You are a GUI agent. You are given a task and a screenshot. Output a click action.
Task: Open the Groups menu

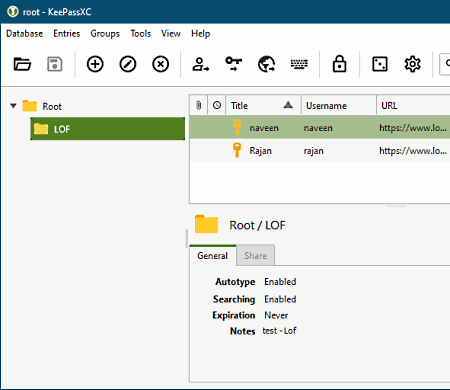[105, 34]
